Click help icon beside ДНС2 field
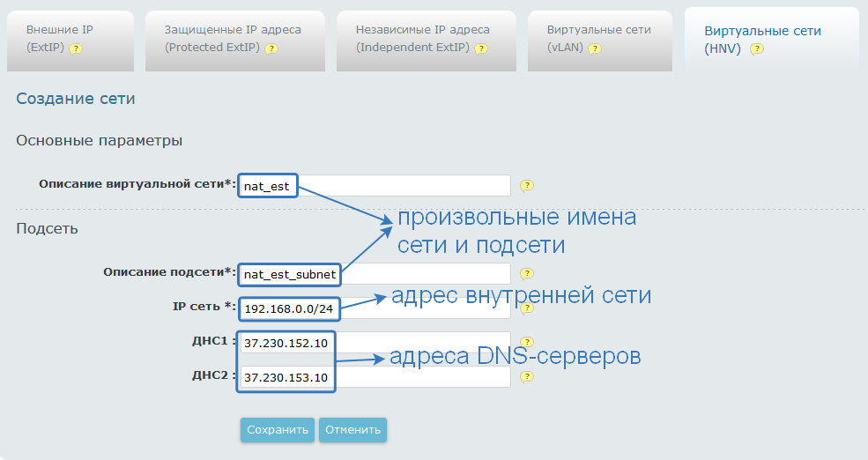This screenshot has width=868, height=460. 527,377
